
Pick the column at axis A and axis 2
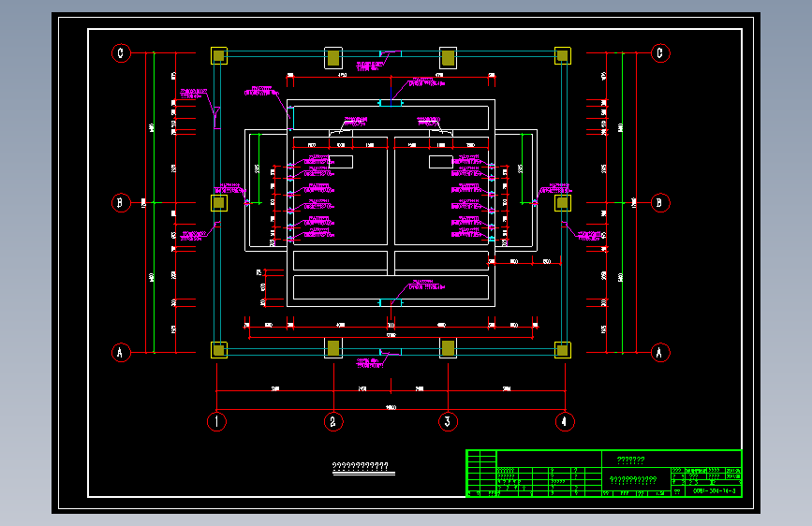(x=333, y=348)
